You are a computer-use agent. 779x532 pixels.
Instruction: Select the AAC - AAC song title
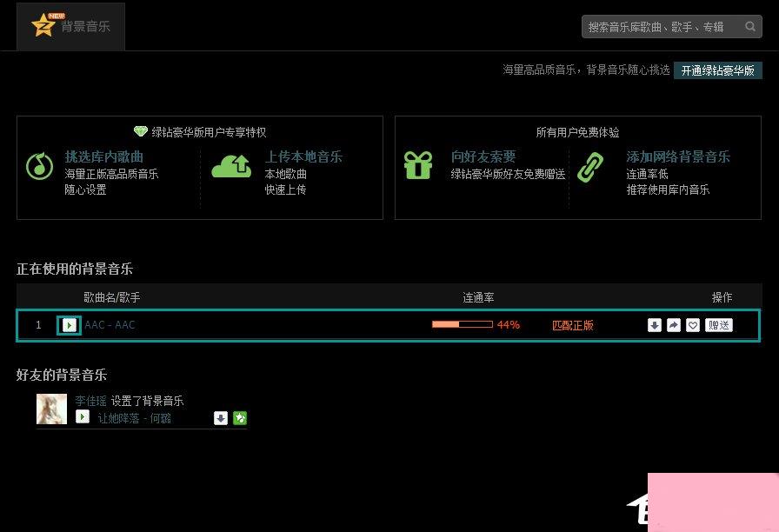click(x=110, y=325)
